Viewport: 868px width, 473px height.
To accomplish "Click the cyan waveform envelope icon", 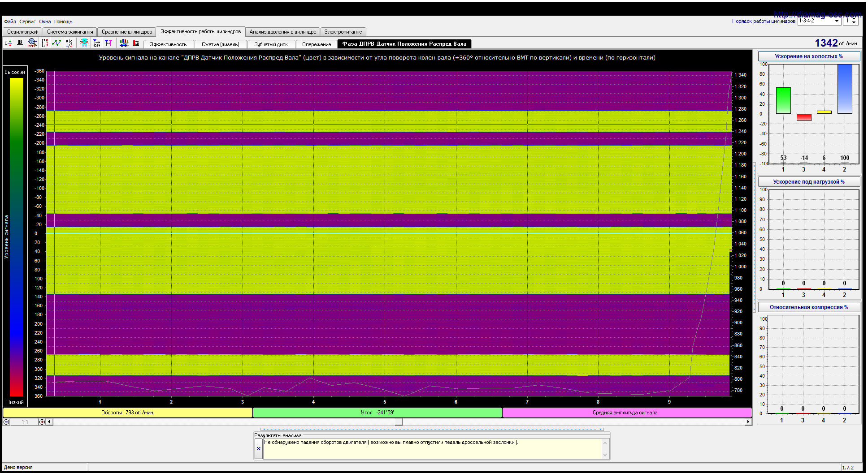I will coord(84,43).
